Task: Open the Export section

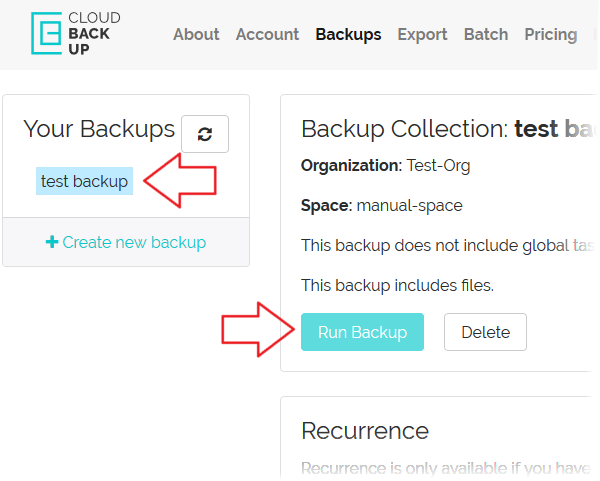Action: (x=422, y=34)
